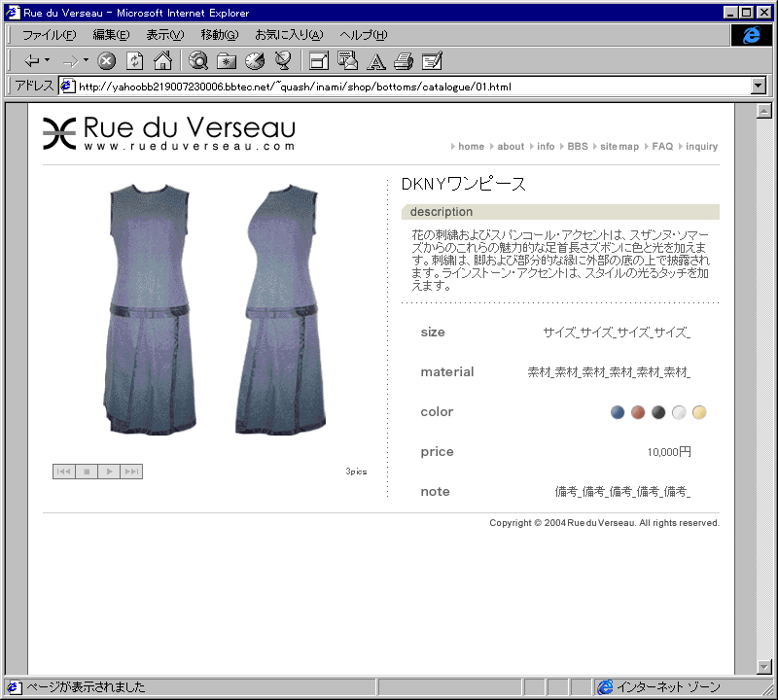This screenshot has height=700, width=778.
Task: Open the Favorites folder toolbar icon
Action: [x=227, y=61]
